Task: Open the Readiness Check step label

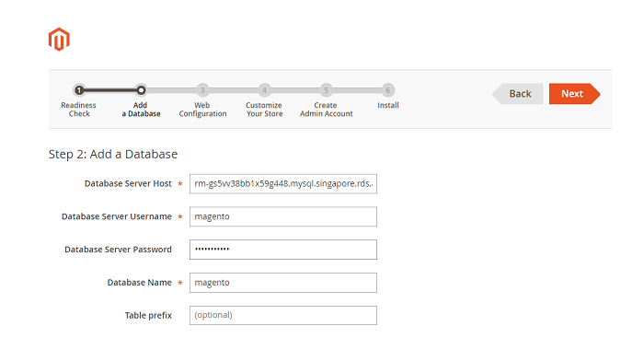Action: click(79, 110)
